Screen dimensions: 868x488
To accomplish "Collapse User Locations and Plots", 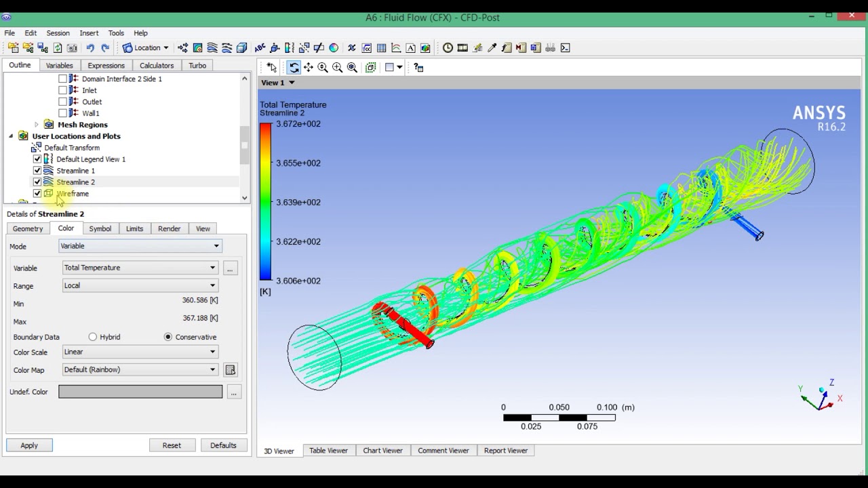I will click(11, 136).
